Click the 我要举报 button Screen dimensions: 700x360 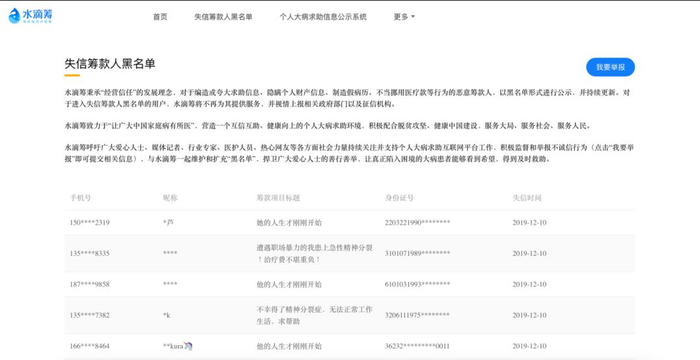[x=610, y=67]
